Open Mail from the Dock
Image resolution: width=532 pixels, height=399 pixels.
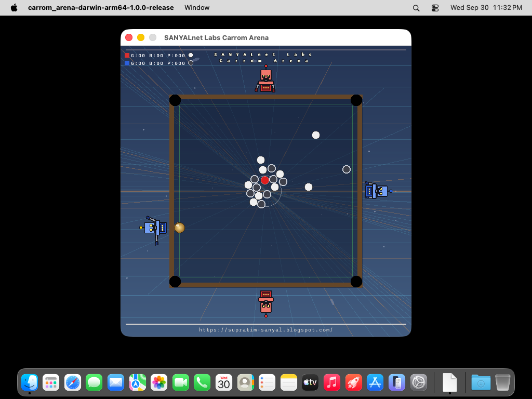[x=116, y=383]
